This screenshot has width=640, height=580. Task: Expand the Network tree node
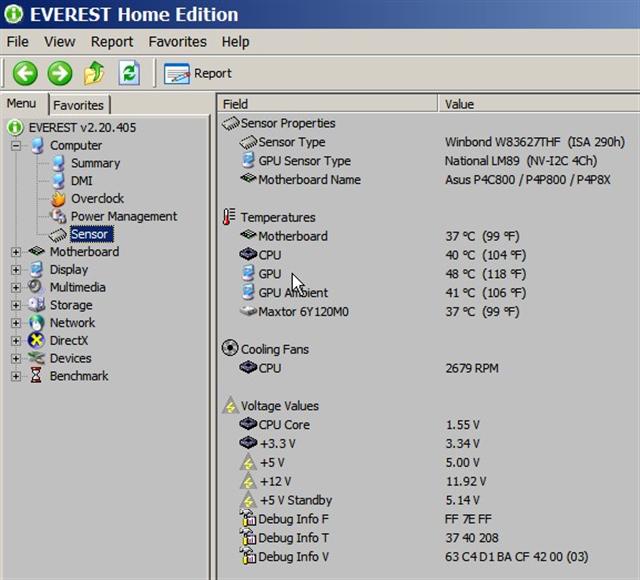[x=16, y=323]
